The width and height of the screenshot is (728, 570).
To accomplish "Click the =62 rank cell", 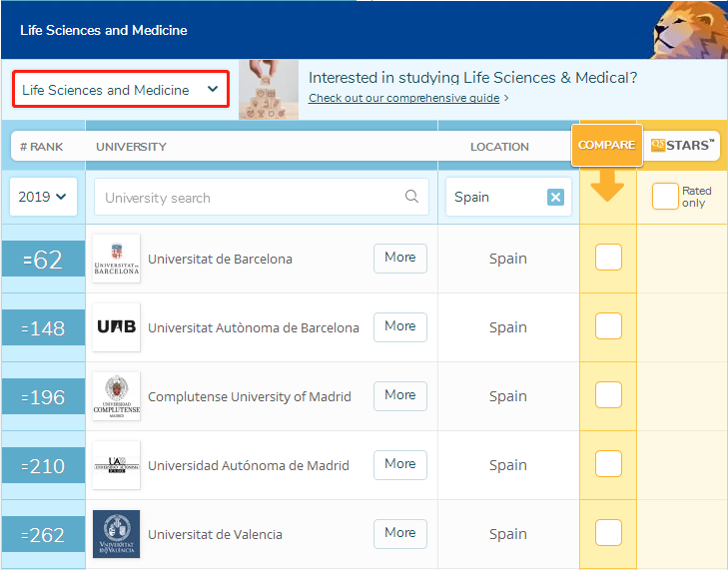I will tap(43, 259).
